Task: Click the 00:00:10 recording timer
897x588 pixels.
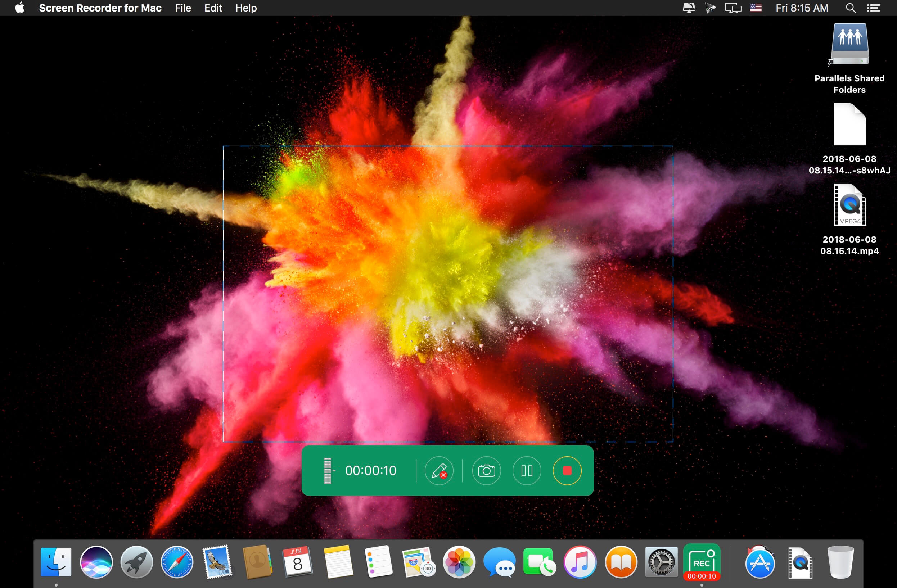Action: 370,470
